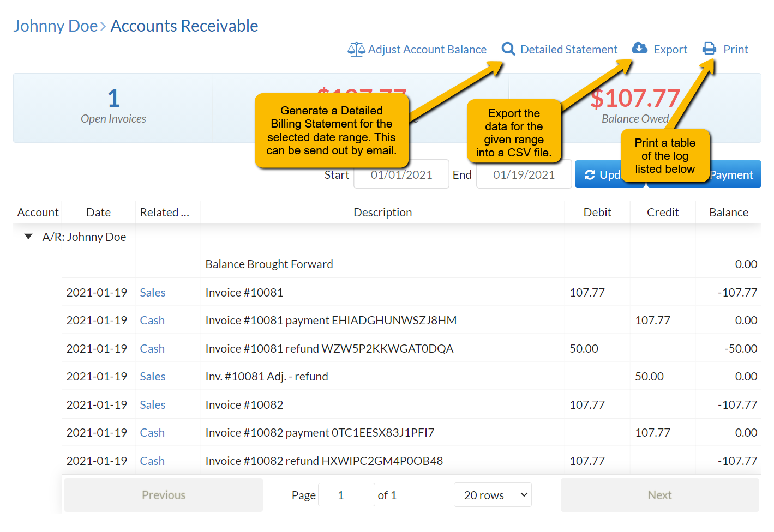The width and height of the screenshot is (774, 532).
Task: Select 'Invoice #10081 payment EHIADGHUNWSZJ8HM' description
Action: click(x=331, y=321)
